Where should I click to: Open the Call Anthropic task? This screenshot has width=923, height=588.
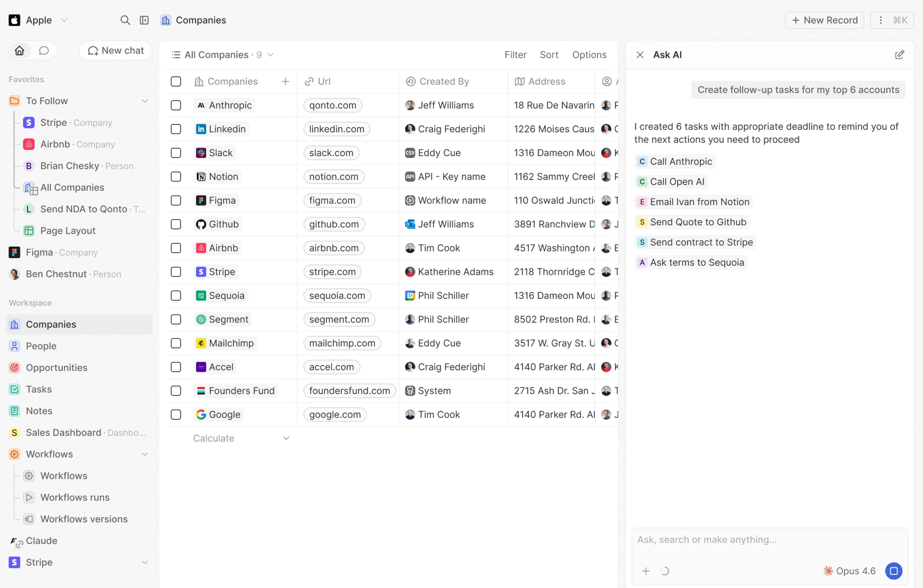(675, 162)
